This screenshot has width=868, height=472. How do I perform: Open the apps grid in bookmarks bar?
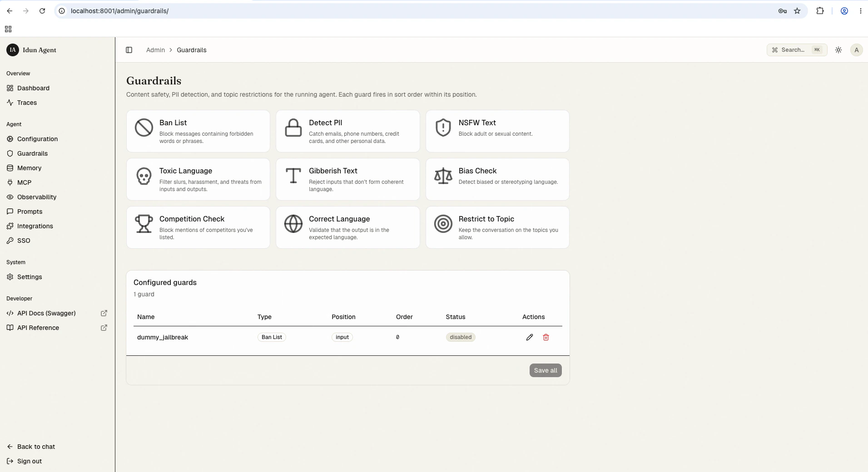coord(8,29)
